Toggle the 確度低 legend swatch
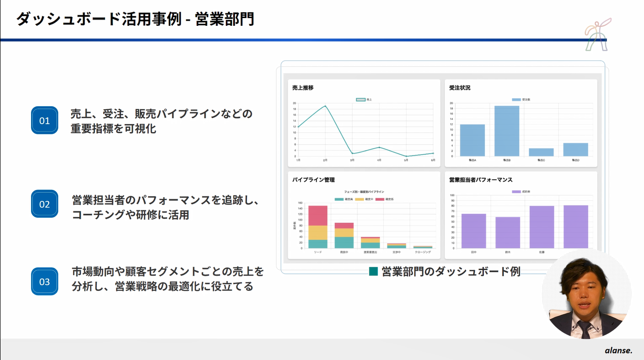This screenshot has width=644, height=360. [x=380, y=199]
